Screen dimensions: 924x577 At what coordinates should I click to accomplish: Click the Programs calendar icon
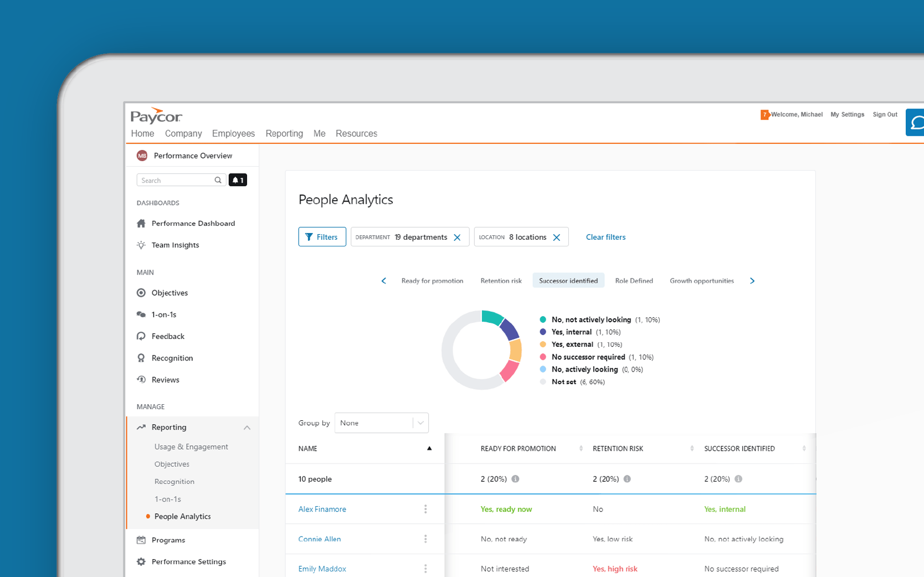141,540
